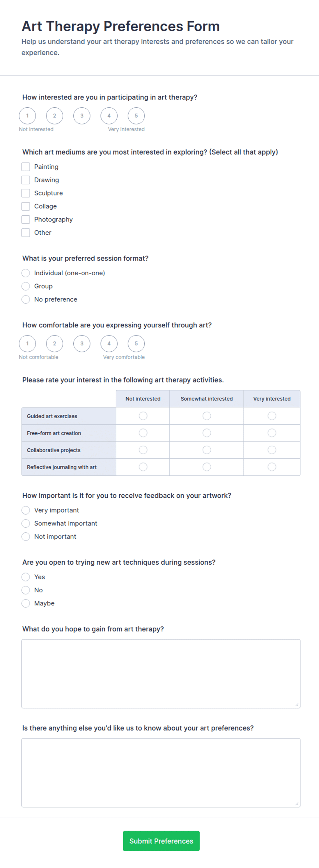This screenshot has width=319, height=868.
Task: Set Collaborative projects to Not interested
Action: (x=143, y=450)
